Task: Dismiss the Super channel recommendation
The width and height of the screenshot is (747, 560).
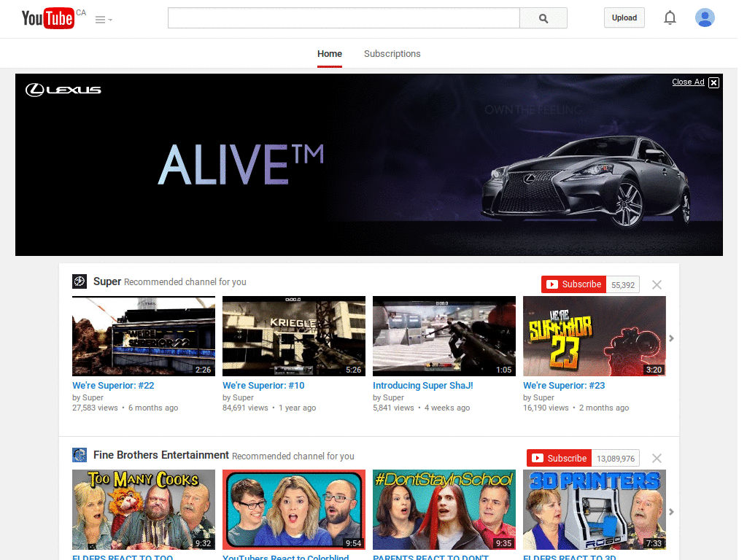Action: tap(657, 285)
